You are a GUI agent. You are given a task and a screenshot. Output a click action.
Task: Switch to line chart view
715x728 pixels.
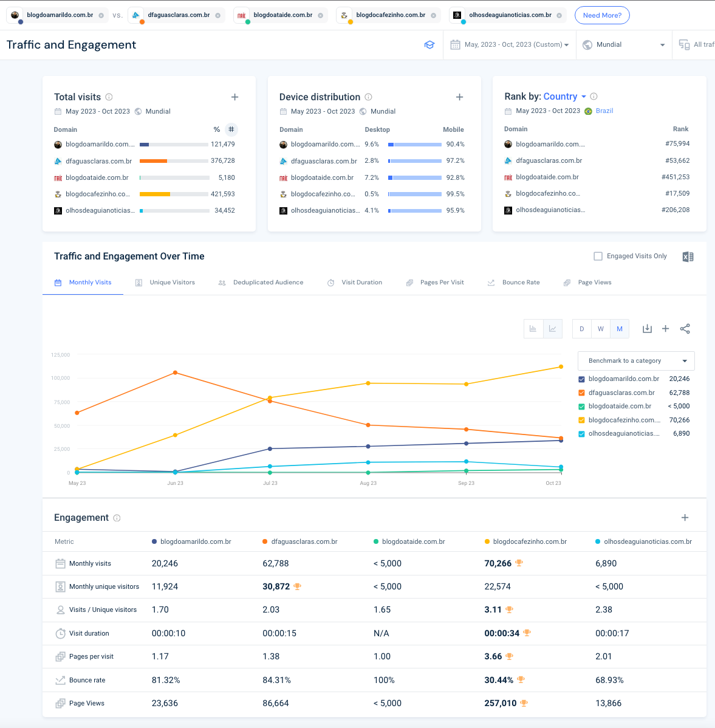[x=553, y=329]
